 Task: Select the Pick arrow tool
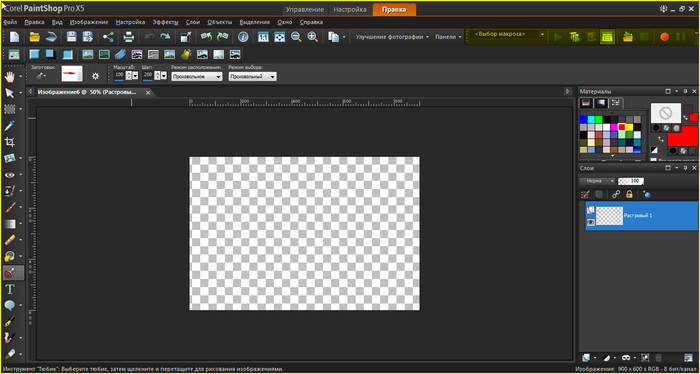(x=9, y=93)
